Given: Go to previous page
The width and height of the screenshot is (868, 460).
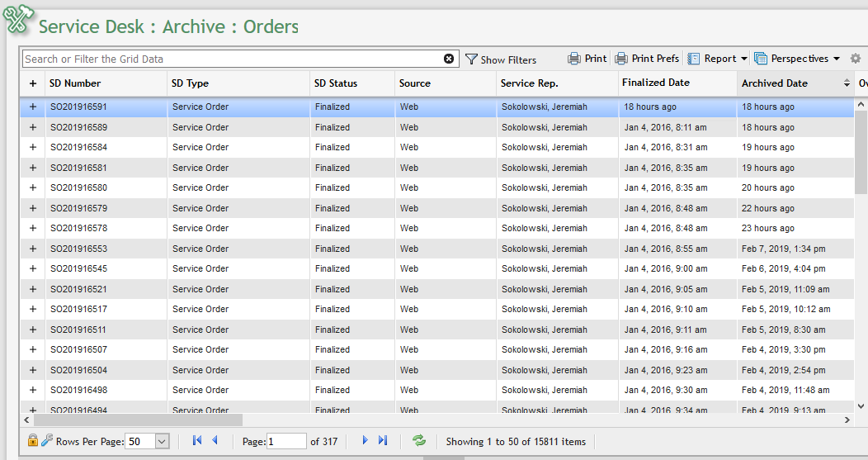Looking at the screenshot, I should [215, 441].
